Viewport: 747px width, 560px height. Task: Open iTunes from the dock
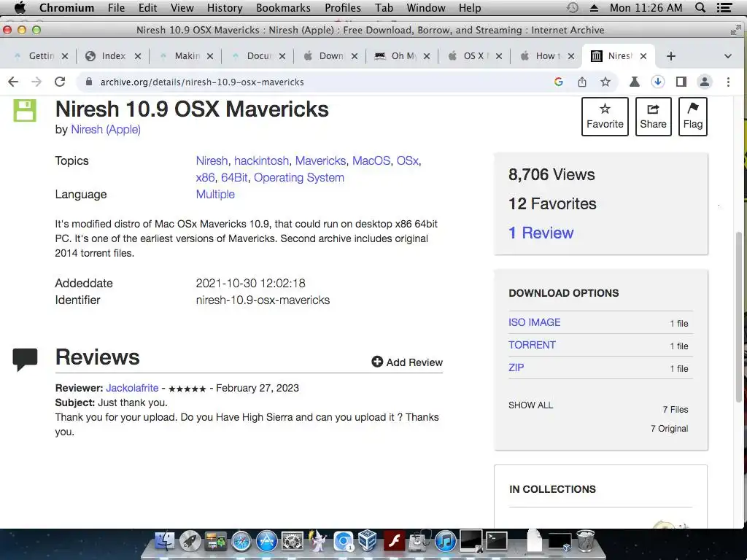[446, 542]
